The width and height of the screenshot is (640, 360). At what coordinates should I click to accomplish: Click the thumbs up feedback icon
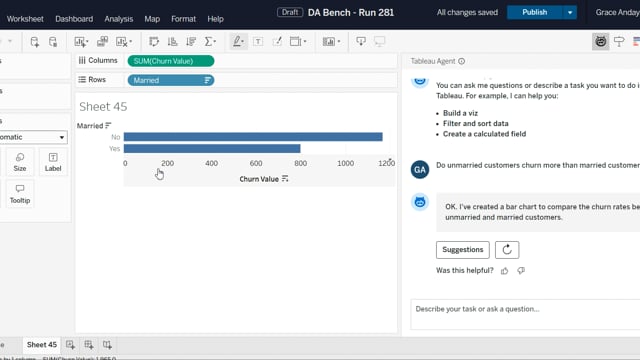click(504, 271)
